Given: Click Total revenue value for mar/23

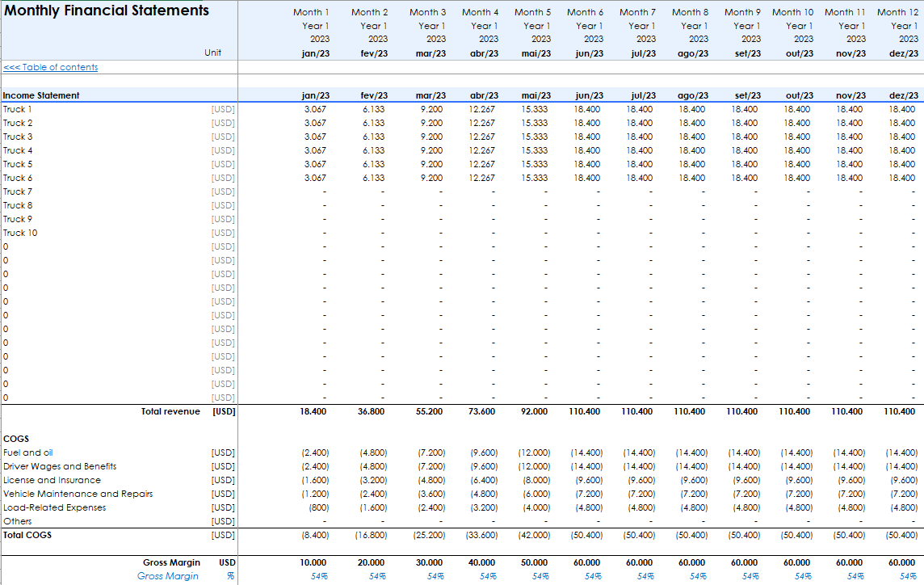Looking at the screenshot, I should [x=429, y=411].
